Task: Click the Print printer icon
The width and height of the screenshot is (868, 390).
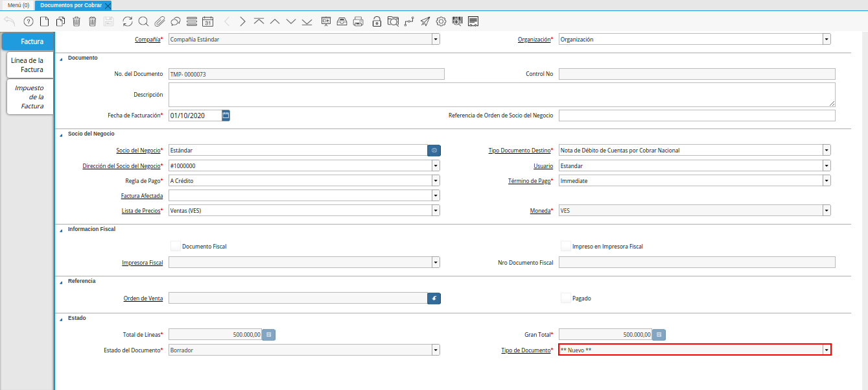Action: click(x=358, y=21)
